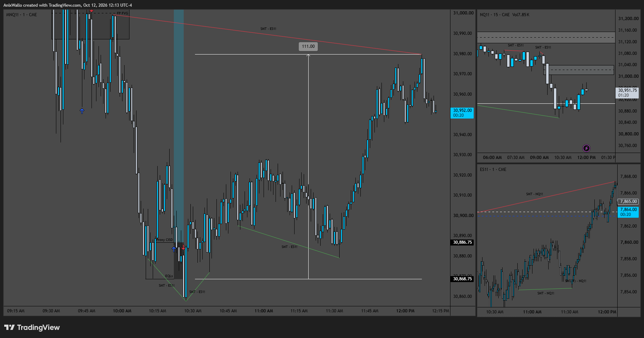Click the 30,886.75 price axis tag
The width and height of the screenshot is (644, 338).
(x=462, y=242)
